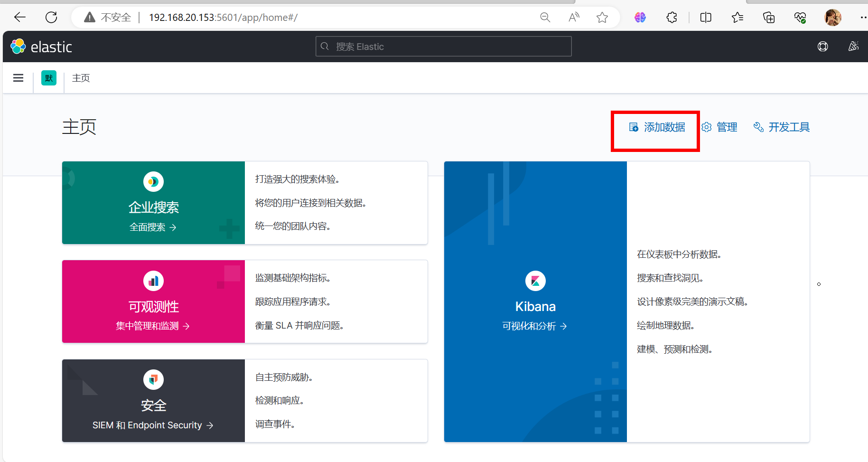The image size is (868, 462).
Task: Click the 主页 breadcrumb
Action: tap(81, 78)
